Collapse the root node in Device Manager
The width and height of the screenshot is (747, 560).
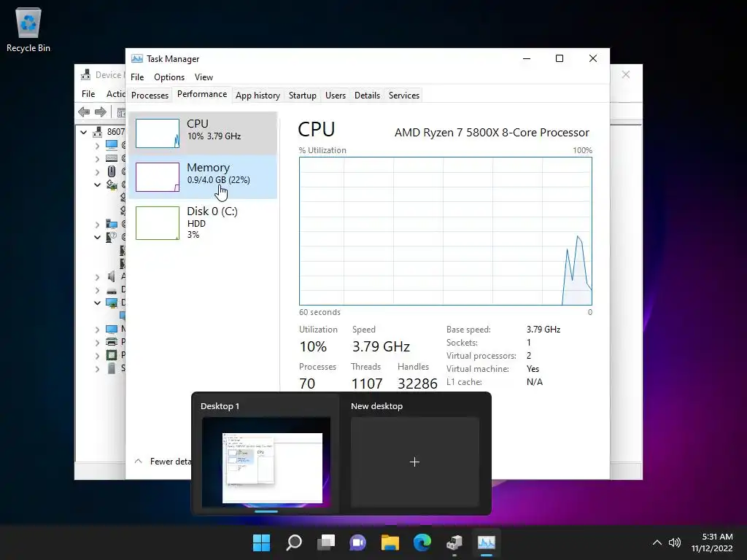pyautogui.click(x=84, y=132)
